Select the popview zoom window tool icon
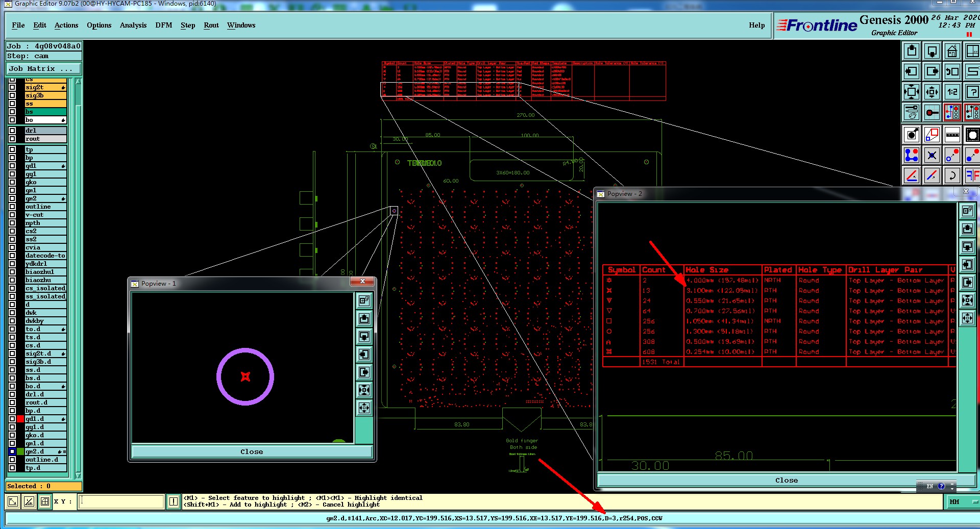 tap(932, 135)
